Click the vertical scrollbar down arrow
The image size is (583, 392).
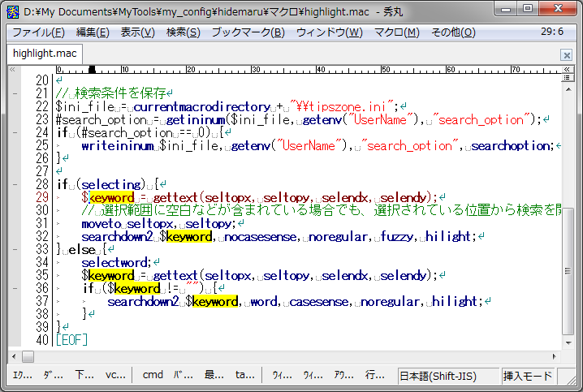pos(568,343)
